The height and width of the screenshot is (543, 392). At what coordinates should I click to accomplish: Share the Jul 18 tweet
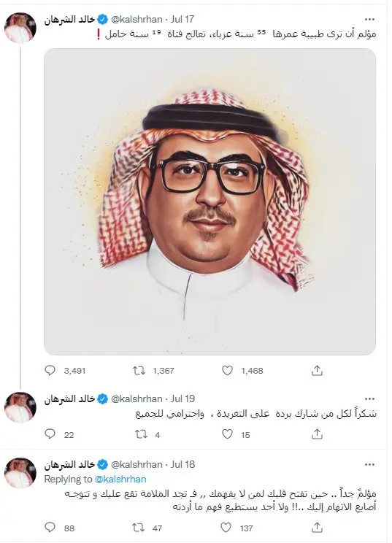(x=317, y=528)
